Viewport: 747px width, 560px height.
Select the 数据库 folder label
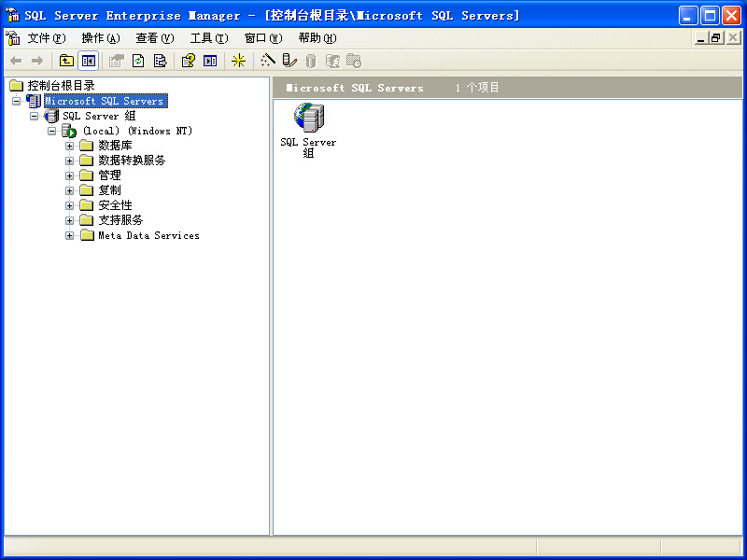pos(115,146)
